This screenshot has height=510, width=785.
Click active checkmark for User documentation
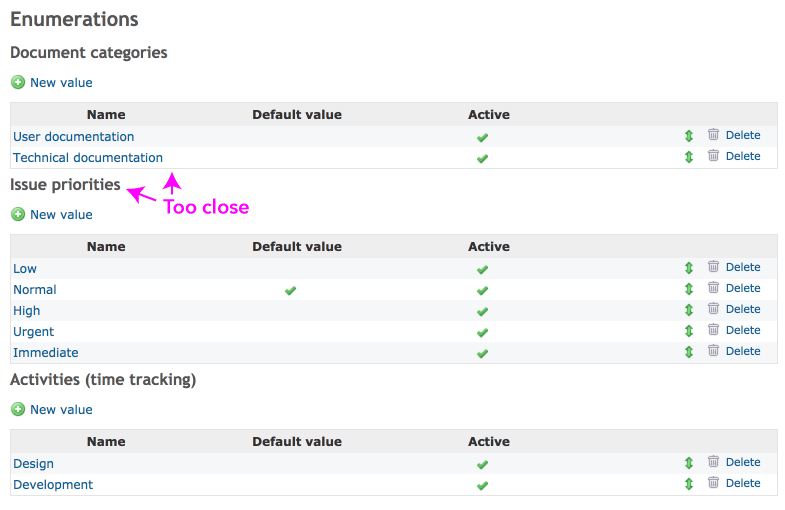482,138
